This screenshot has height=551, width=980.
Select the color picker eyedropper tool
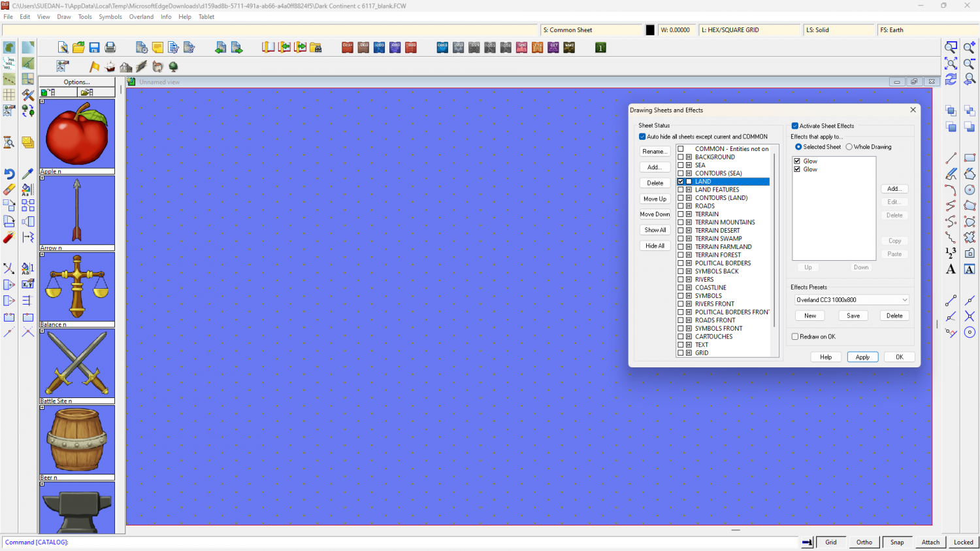[x=27, y=174]
